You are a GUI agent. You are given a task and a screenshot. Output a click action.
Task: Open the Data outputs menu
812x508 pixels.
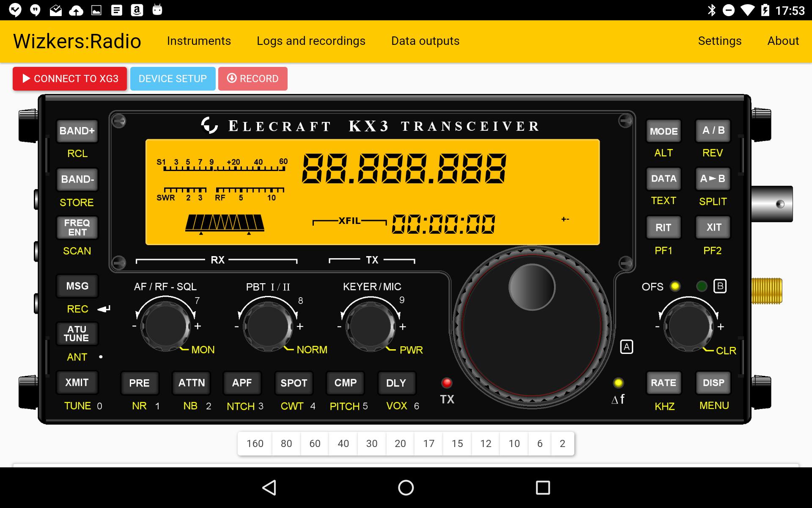[425, 41]
